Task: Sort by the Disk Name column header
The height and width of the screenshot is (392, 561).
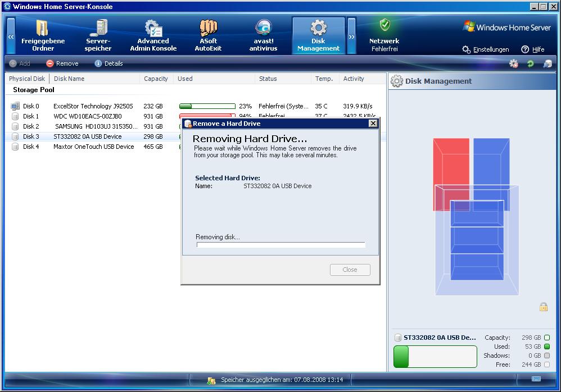Action: click(94, 79)
